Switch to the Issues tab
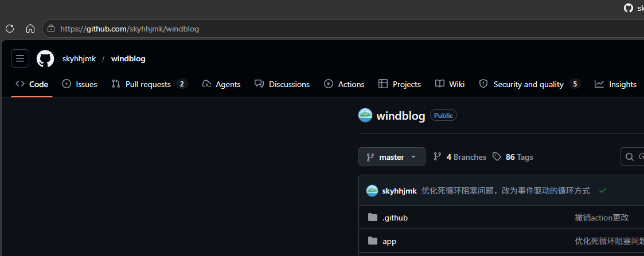 tap(79, 84)
